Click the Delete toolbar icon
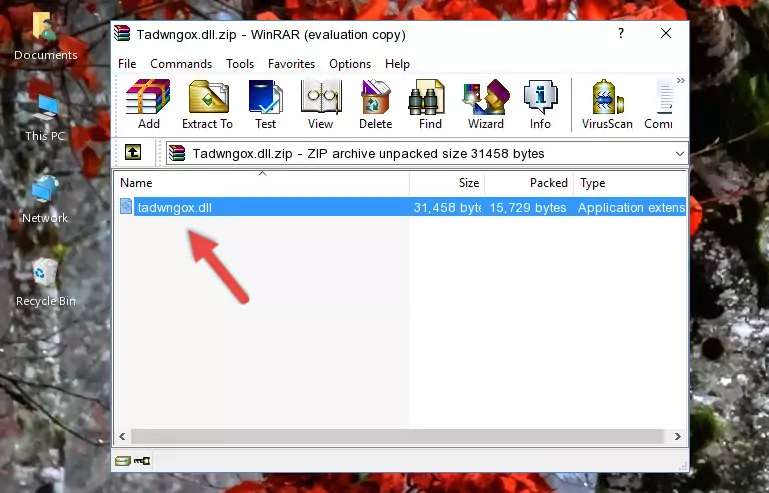 [376, 104]
